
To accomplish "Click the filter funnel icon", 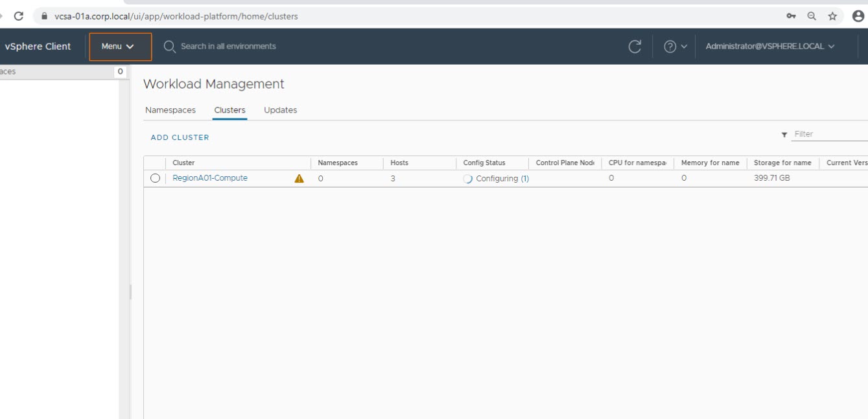I will pyautogui.click(x=784, y=135).
